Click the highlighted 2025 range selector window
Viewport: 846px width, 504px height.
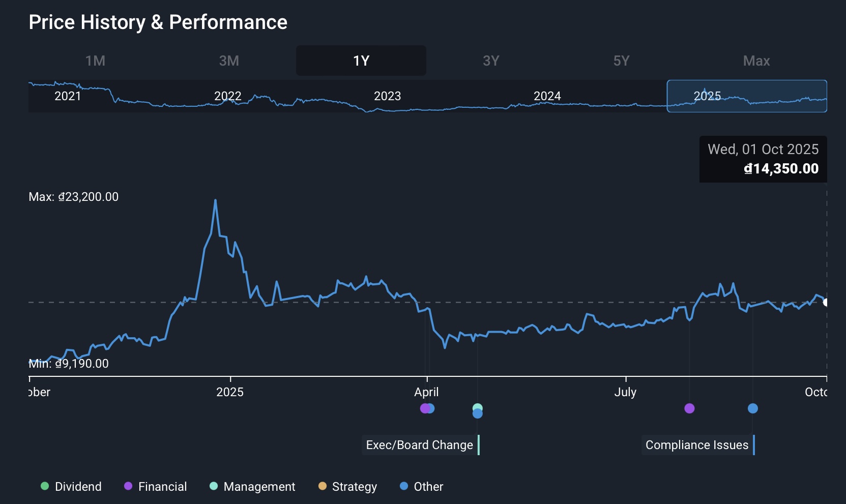[746, 96]
